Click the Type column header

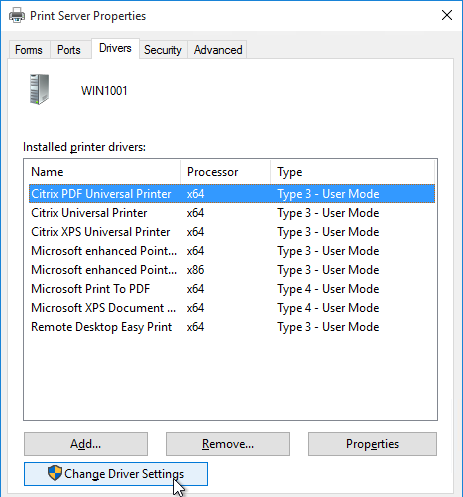coord(352,172)
